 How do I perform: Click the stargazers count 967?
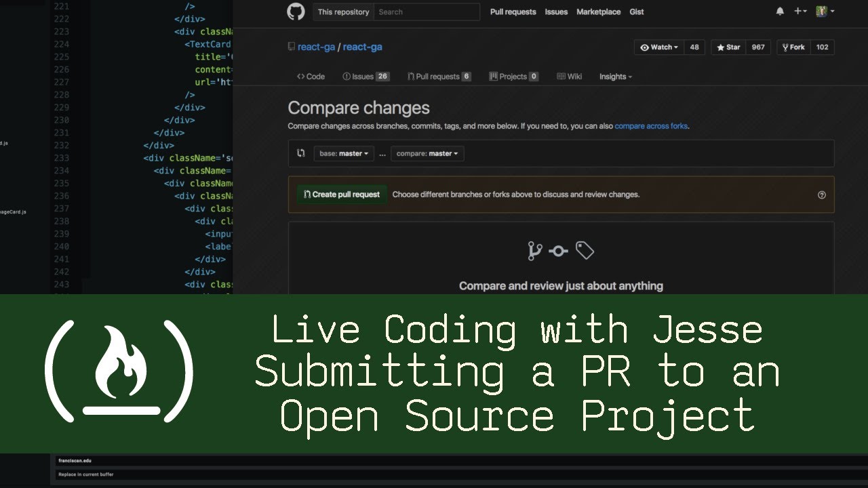pos(758,47)
